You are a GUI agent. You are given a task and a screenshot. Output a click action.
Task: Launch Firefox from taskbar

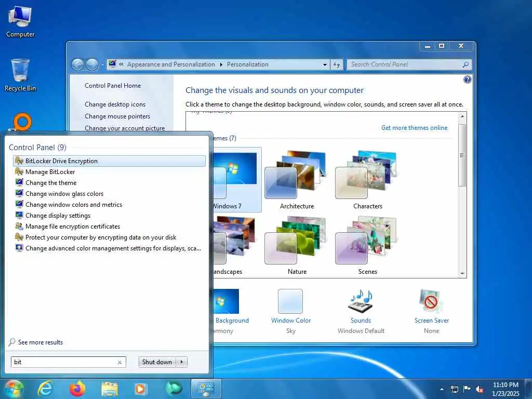click(x=77, y=389)
